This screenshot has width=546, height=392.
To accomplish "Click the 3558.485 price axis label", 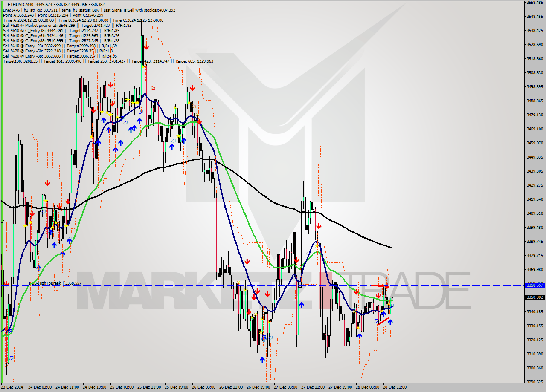I will 534,2.
